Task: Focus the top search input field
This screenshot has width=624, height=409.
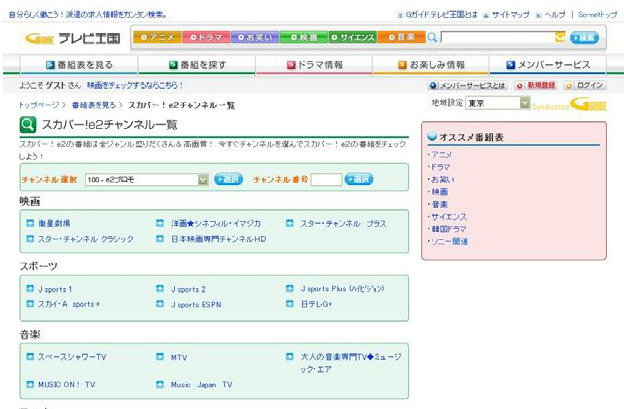Action: [498, 38]
